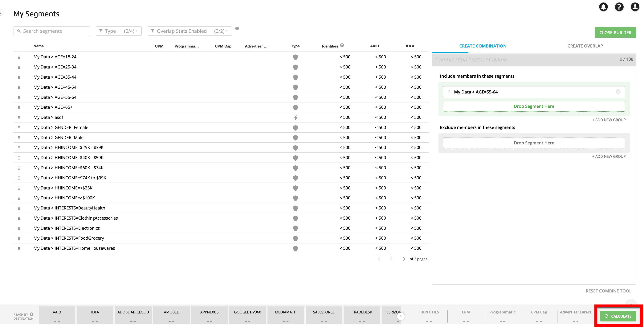Grab the handle of included AGE=55-64 segment

[449, 92]
